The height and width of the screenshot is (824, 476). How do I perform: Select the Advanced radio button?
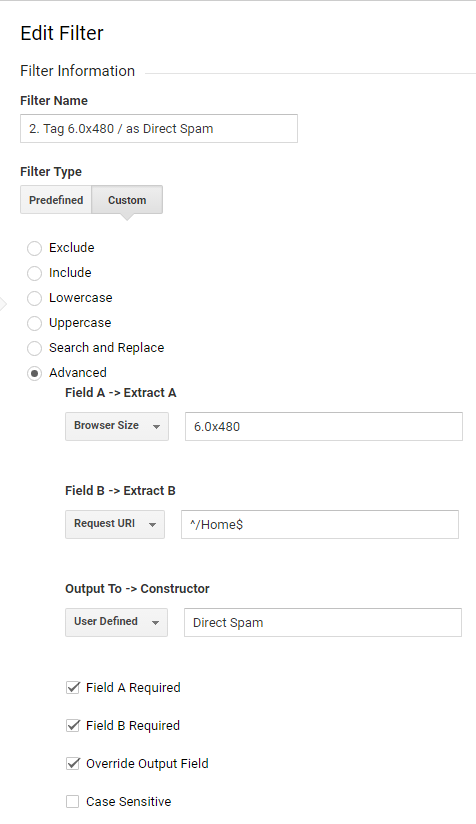(35, 373)
